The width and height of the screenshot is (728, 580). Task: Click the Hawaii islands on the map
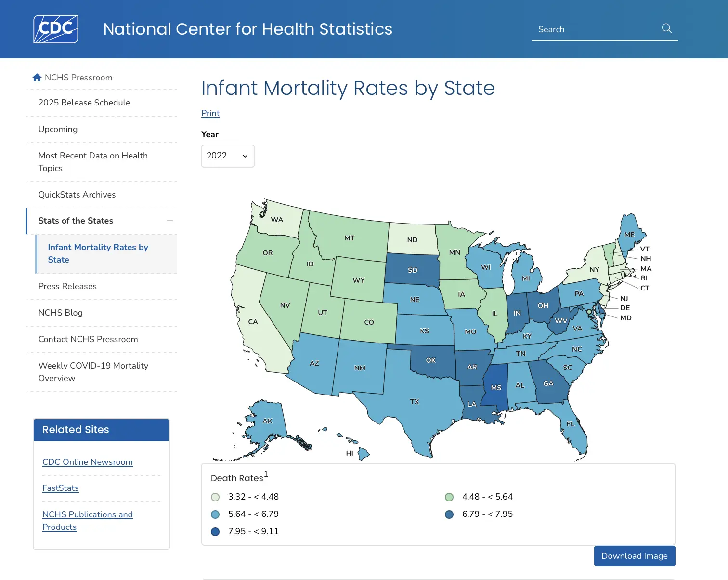363,453
